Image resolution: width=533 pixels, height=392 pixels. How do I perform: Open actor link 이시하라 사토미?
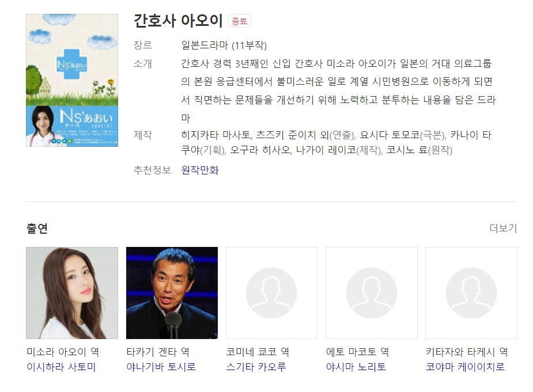61,367
